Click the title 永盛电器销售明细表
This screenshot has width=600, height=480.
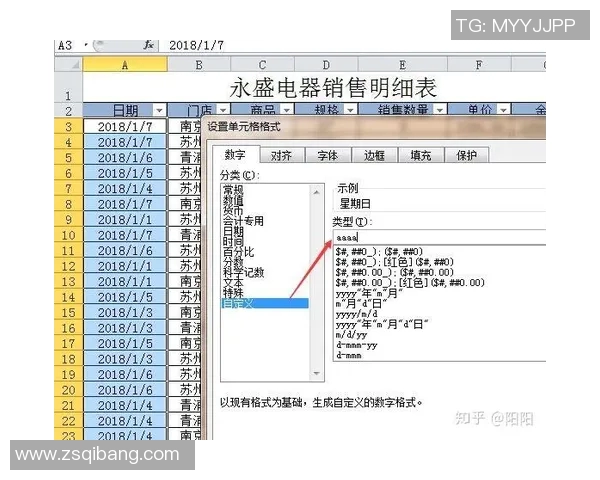(x=333, y=88)
